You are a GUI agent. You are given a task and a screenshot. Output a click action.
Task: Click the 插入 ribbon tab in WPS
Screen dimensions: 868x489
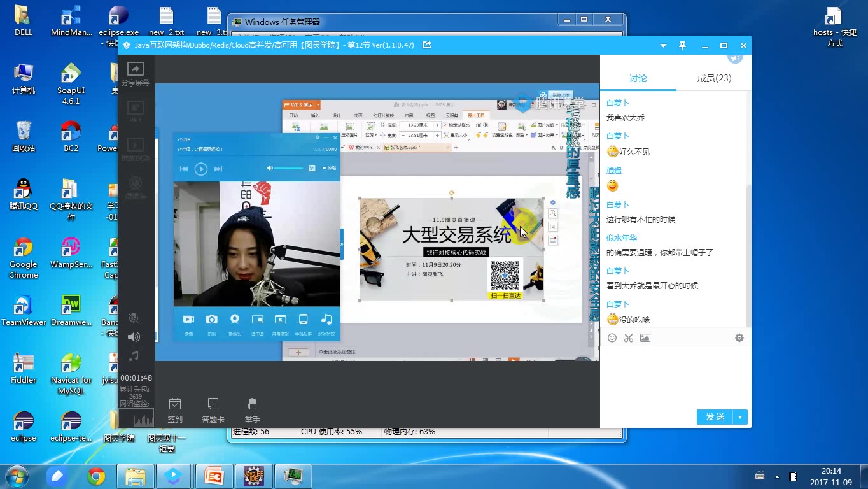(x=315, y=115)
